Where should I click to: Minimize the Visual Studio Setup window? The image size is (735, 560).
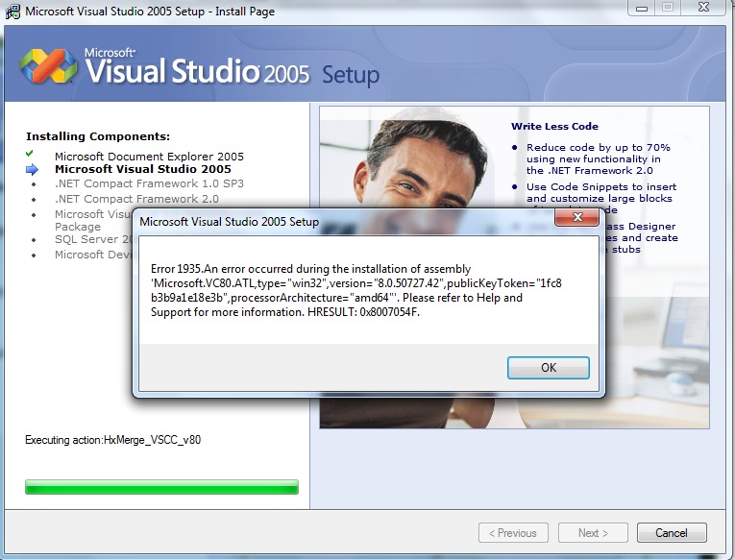point(642,8)
